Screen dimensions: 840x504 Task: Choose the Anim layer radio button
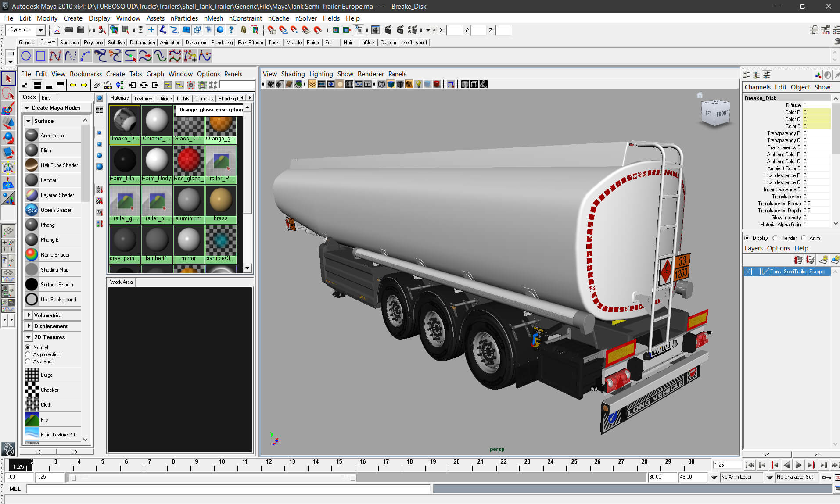(804, 238)
